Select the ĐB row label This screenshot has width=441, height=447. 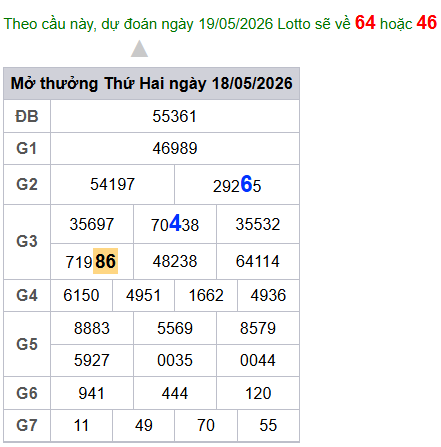coord(27,116)
